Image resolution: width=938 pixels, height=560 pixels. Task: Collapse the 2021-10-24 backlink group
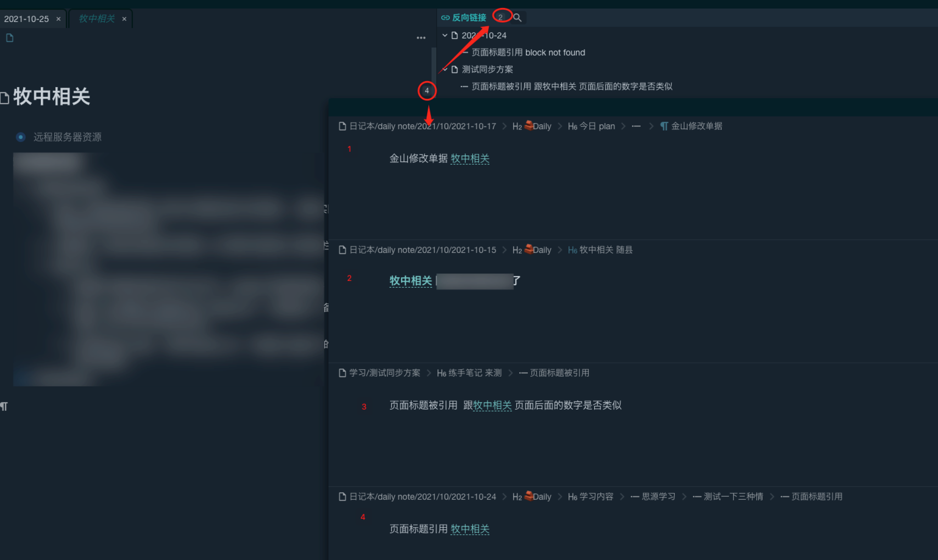[x=445, y=35]
